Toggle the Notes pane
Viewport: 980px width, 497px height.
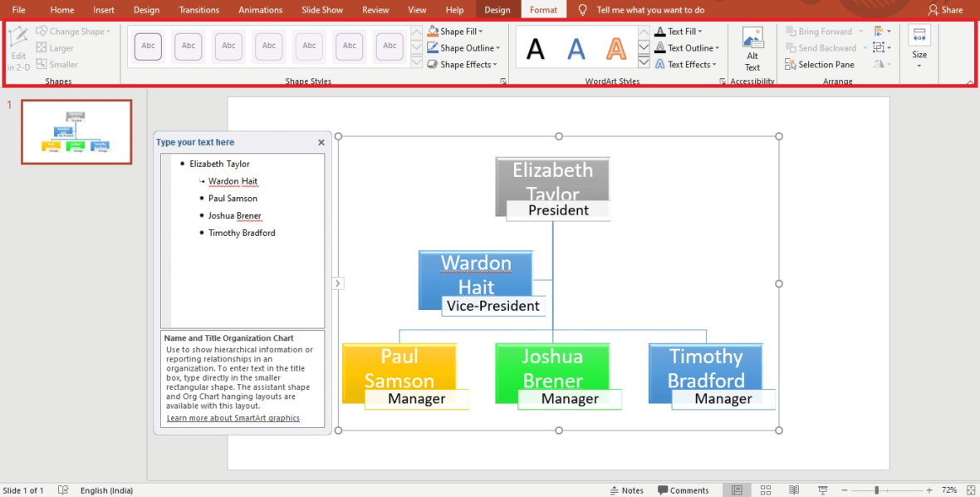[626, 490]
